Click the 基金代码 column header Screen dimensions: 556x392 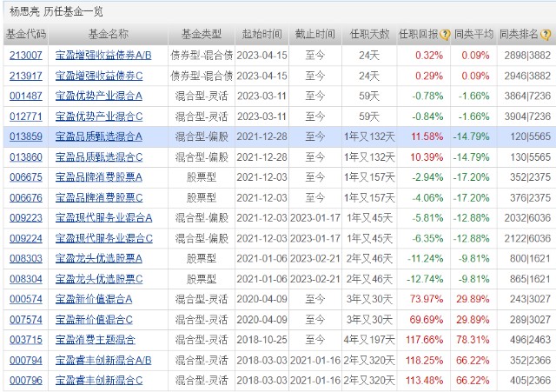pos(26,35)
